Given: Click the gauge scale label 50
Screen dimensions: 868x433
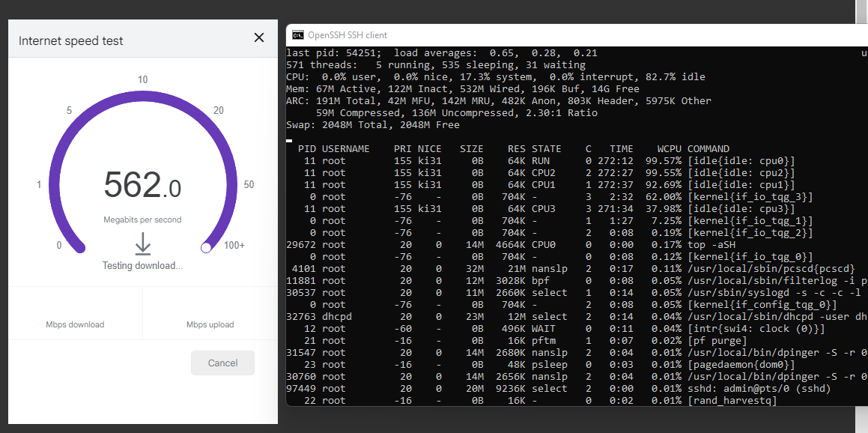Looking at the screenshot, I should coord(249,184).
